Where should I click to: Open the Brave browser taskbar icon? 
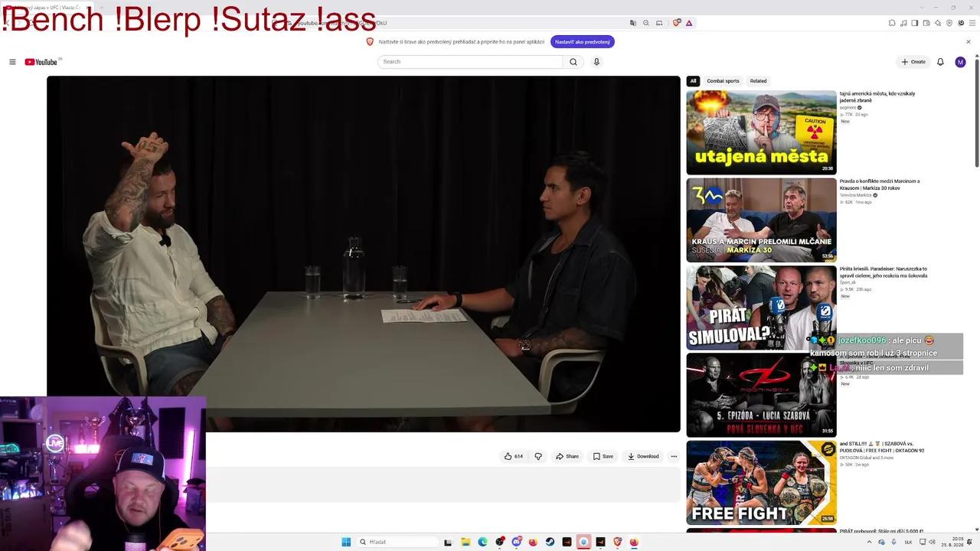617,542
